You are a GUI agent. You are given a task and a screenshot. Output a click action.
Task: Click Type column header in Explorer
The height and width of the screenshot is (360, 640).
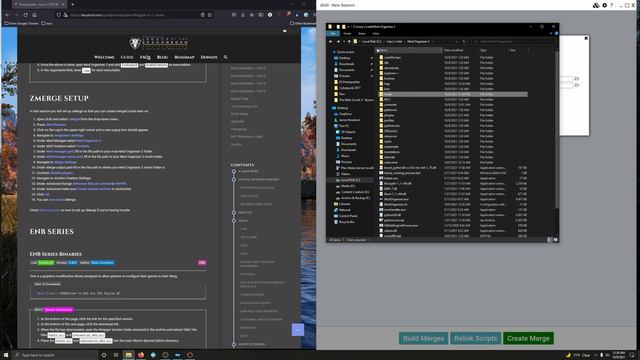pos(493,50)
